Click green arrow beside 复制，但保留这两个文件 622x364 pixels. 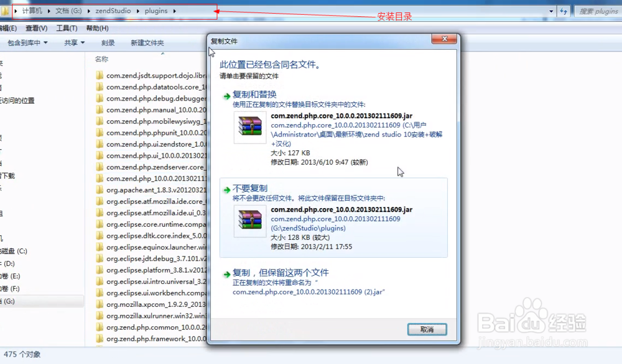pos(226,274)
